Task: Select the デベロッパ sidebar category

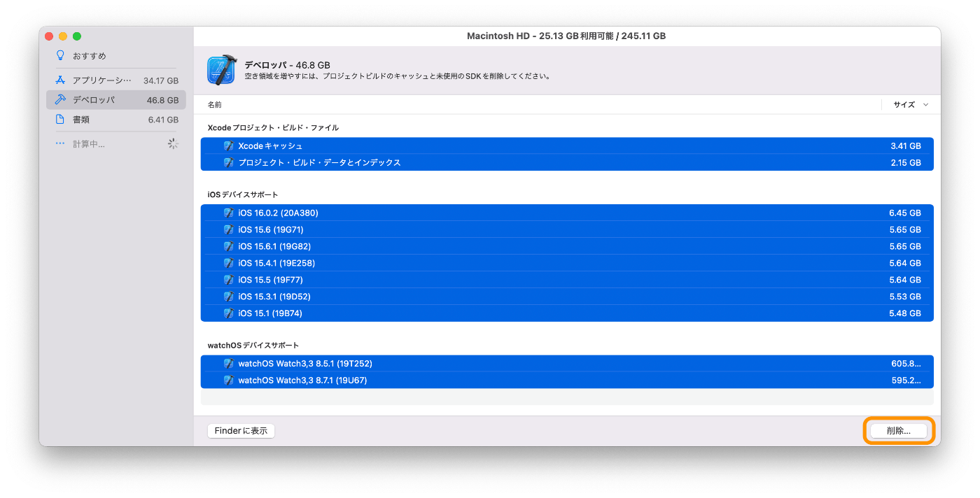Action: coord(116,100)
